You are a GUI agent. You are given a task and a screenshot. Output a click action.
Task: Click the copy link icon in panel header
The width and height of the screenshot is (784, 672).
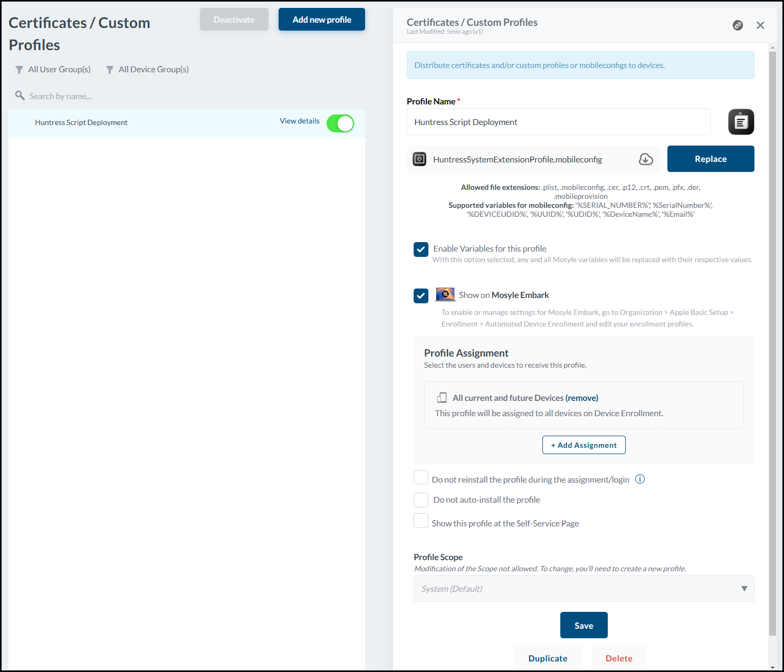(x=738, y=25)
